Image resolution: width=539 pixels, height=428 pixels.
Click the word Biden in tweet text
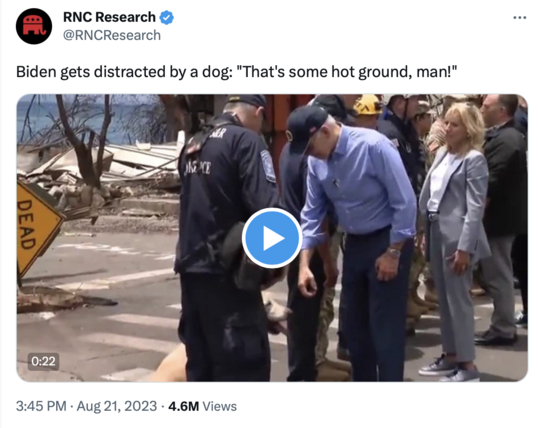[x=36, y=72]
